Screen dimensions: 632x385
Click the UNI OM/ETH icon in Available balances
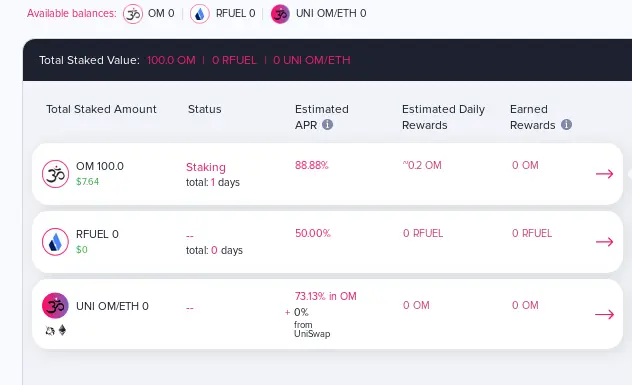point(280,14)
